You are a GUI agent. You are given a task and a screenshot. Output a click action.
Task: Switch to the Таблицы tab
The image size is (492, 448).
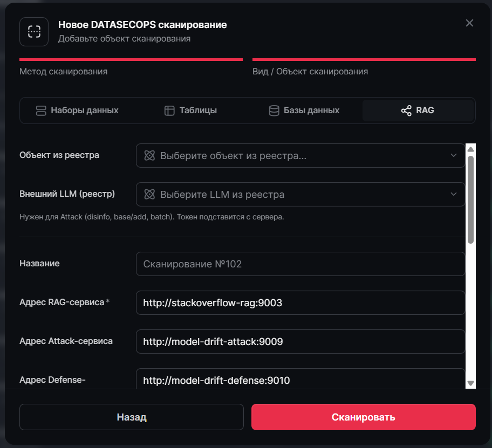pos(190,111)
